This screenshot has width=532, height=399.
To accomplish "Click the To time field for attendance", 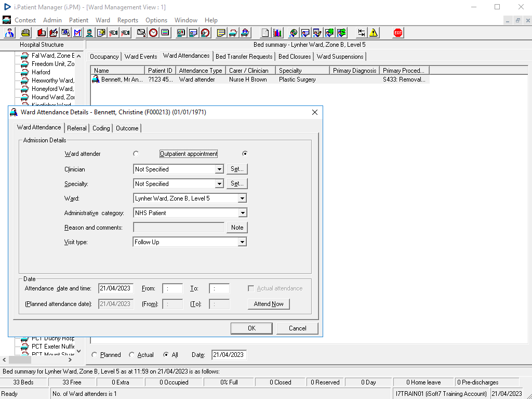I will (x=219, y=288).
